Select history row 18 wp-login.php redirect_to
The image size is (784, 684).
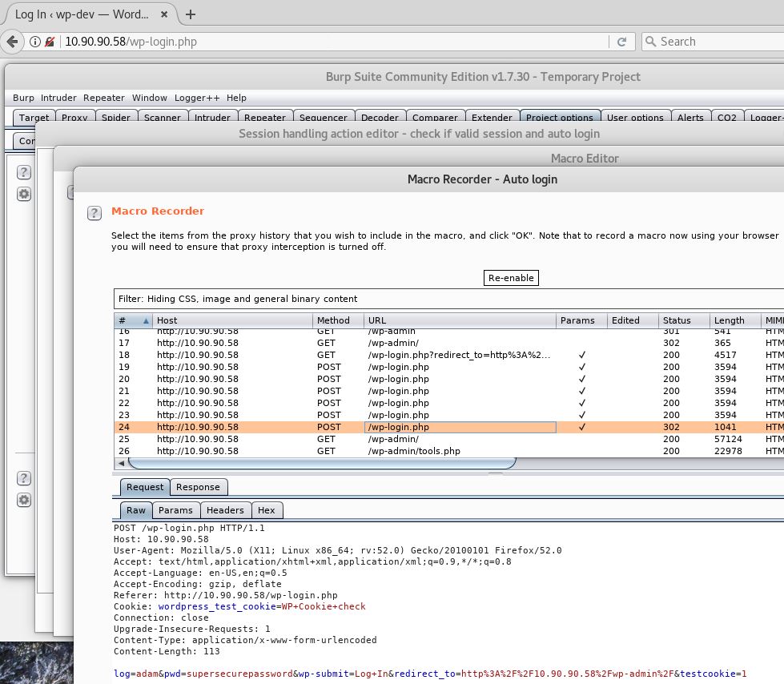click(448, 355)
